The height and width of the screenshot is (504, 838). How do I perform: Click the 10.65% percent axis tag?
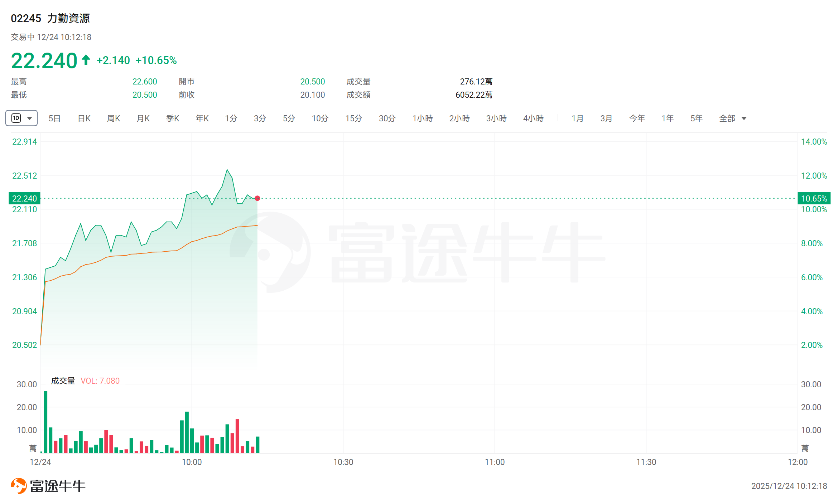click(814, 198)
